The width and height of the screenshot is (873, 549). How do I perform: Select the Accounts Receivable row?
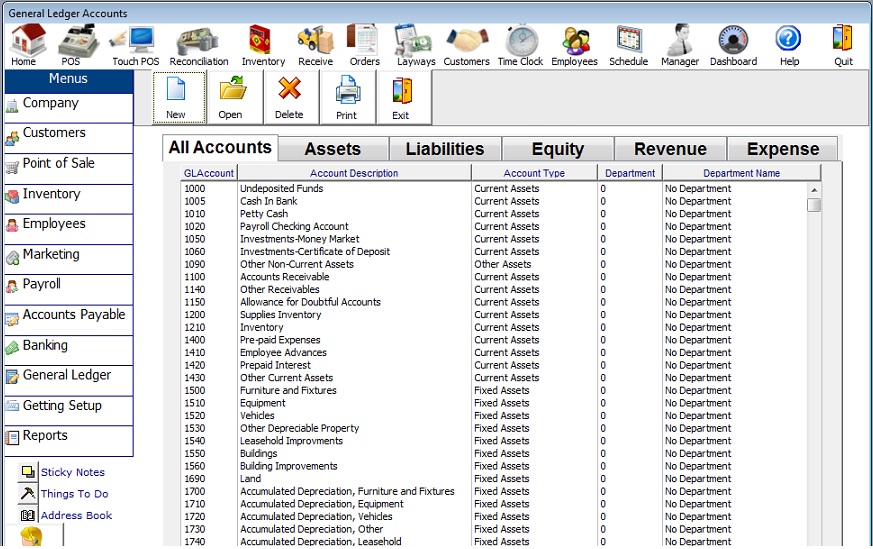point(494,277)
